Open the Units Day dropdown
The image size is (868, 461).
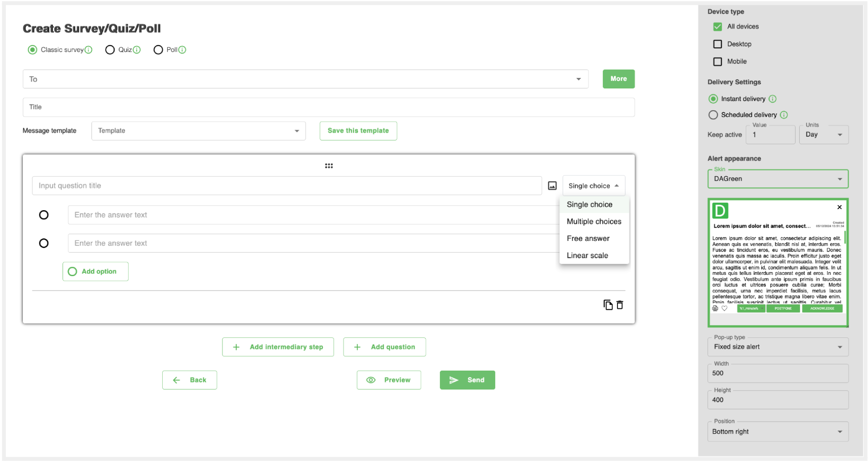(x=823, y=135)
